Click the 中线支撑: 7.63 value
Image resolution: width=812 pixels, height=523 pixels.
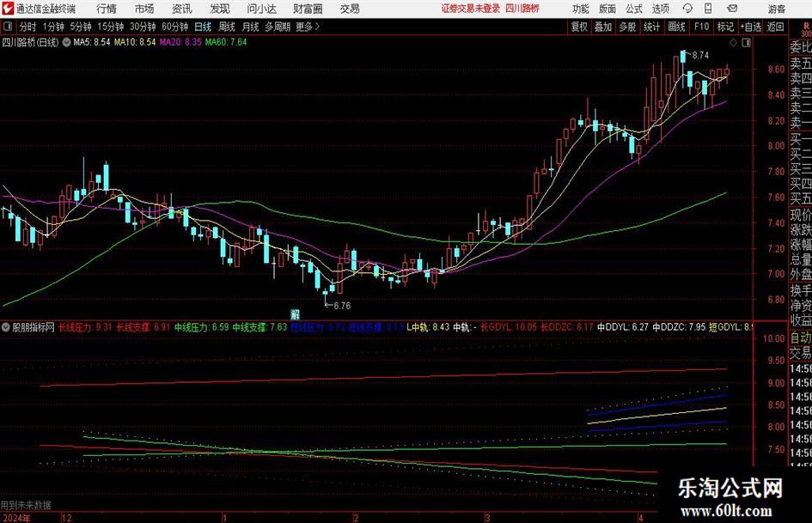point(259,326)
